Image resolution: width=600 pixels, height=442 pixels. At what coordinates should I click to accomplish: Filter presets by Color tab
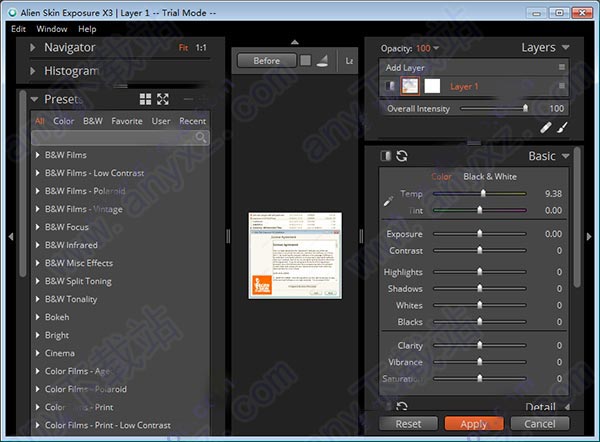(x=63, y=121)
